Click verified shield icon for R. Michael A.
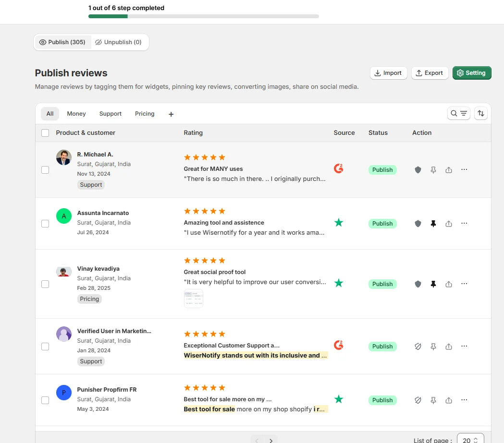 pyautogui.click(x=418, y=170)
